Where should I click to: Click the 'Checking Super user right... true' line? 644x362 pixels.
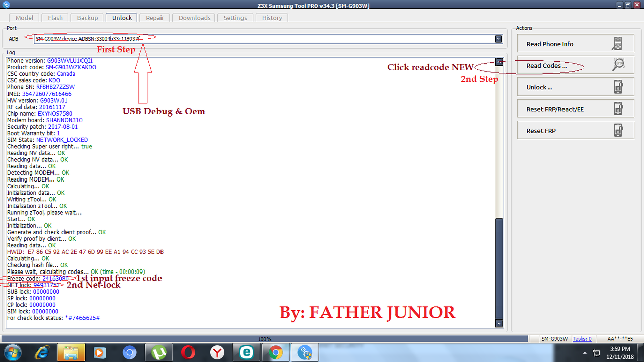pos(49,146)
